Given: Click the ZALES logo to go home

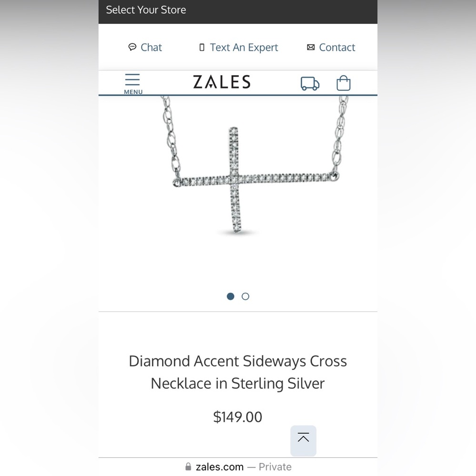Looking at the screenshot, I should [x=221, y=82].
